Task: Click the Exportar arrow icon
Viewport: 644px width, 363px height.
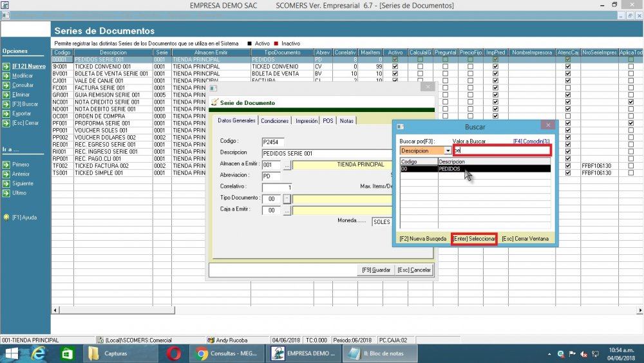Action: (x=6, y=114)
